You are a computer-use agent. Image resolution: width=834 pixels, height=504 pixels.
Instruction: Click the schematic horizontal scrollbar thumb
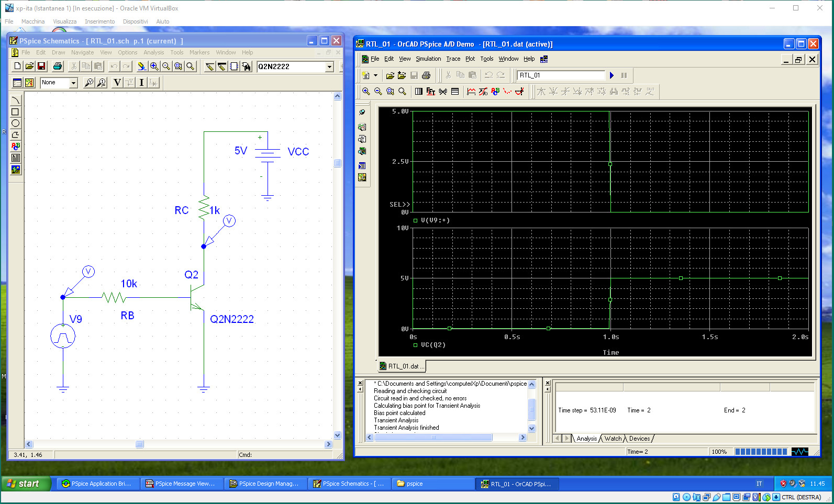[139, 444]
